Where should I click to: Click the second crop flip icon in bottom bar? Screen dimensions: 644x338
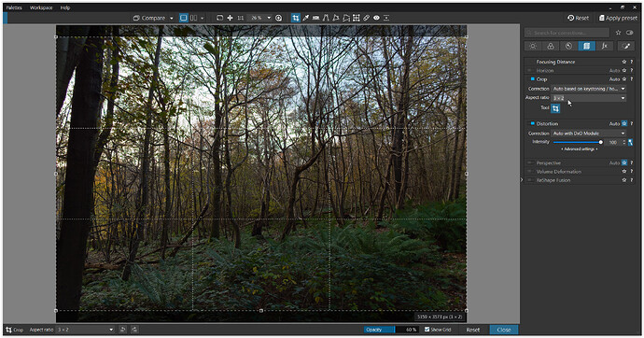(x=134, y=330)
